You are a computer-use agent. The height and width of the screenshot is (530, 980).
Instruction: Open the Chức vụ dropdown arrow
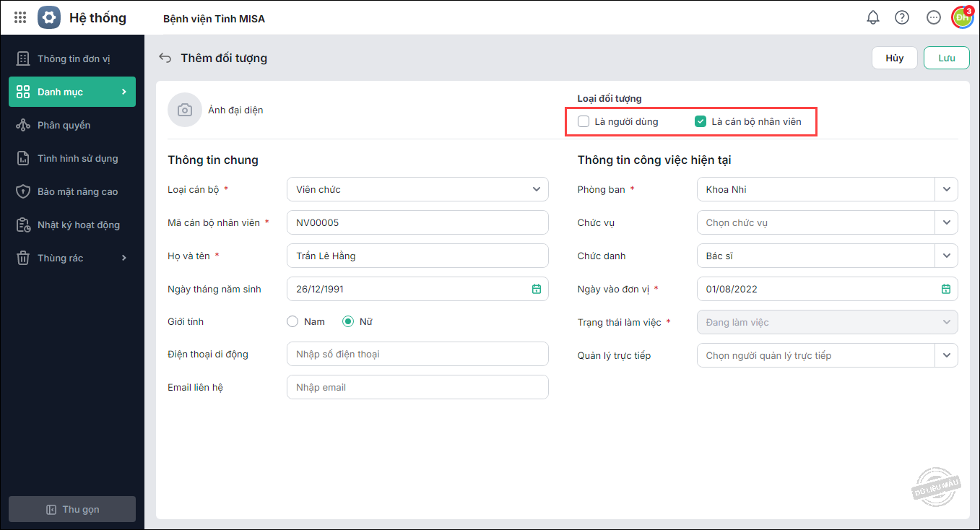[x=946, y=222]
